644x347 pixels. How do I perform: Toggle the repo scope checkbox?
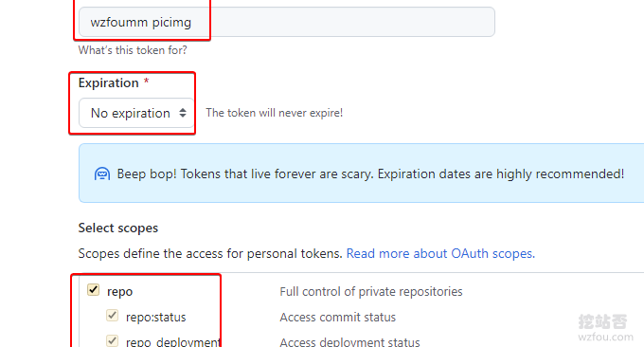93,290
